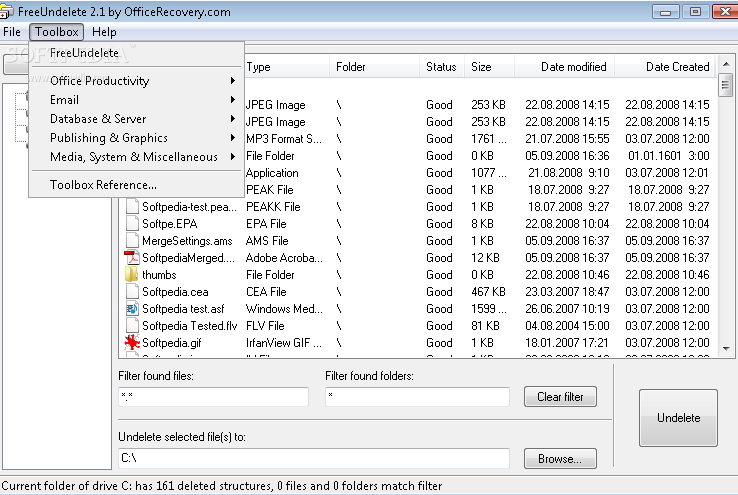
Task: Close the FreeUndelete window
Action: pyautogui.click(x=725, y=12)
